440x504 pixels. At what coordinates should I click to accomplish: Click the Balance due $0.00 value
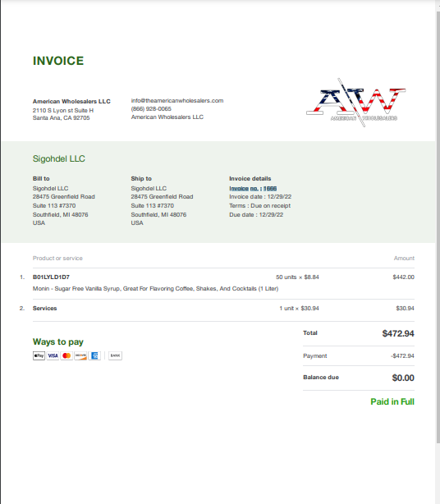pos(403,378)
